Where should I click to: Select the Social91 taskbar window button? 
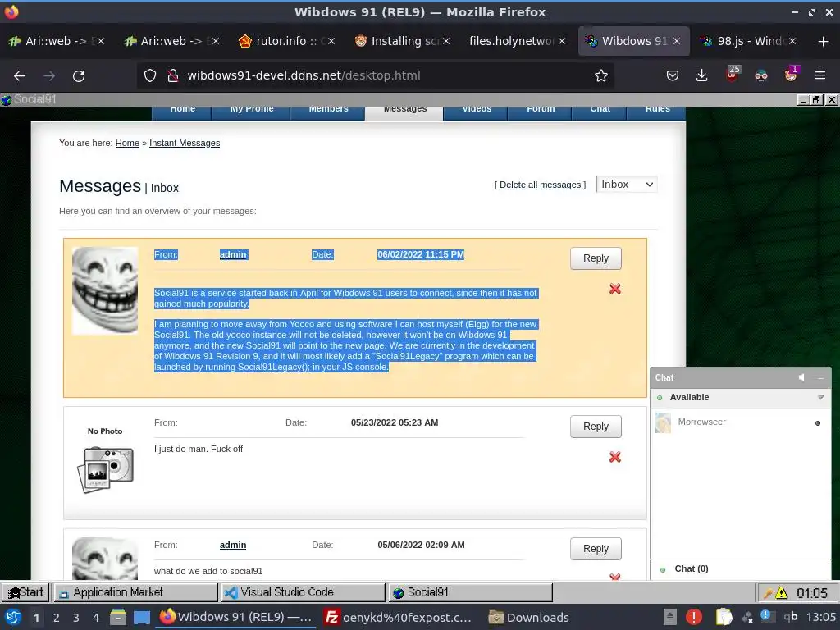(471, 592)
